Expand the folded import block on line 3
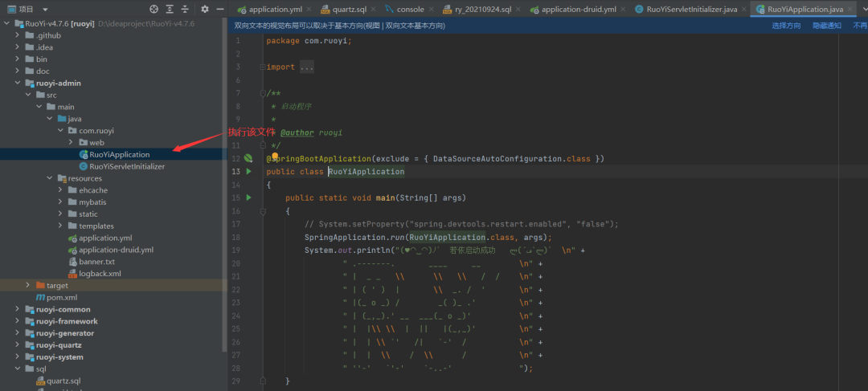 [262, 67]
